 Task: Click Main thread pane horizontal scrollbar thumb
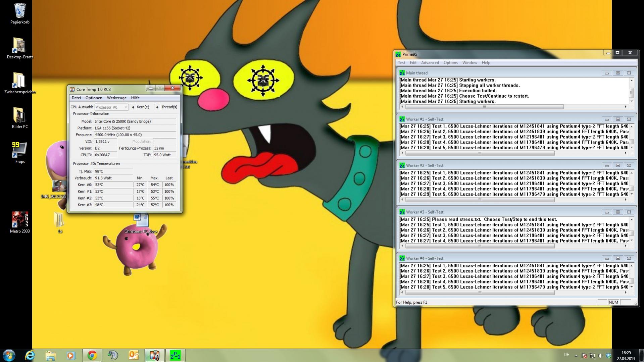[x=484, y=107]
